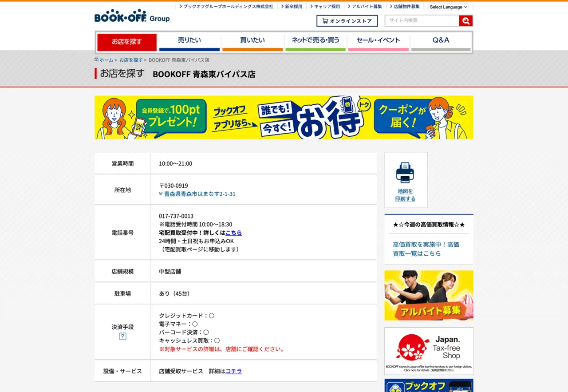Open the オンラインストア button
The image size is (568, 392).
tap(347, 21)
